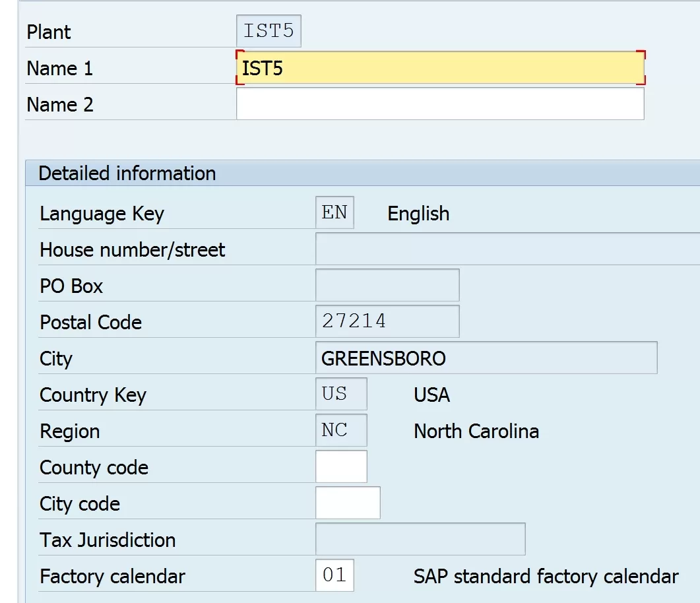The width and height of the screenshot is (700, 603).
Task: Click the County code input field
Action: tap(342, 466)
